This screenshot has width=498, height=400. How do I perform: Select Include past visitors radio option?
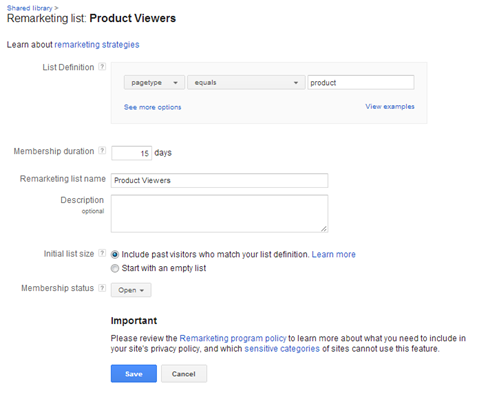(115, 255)
